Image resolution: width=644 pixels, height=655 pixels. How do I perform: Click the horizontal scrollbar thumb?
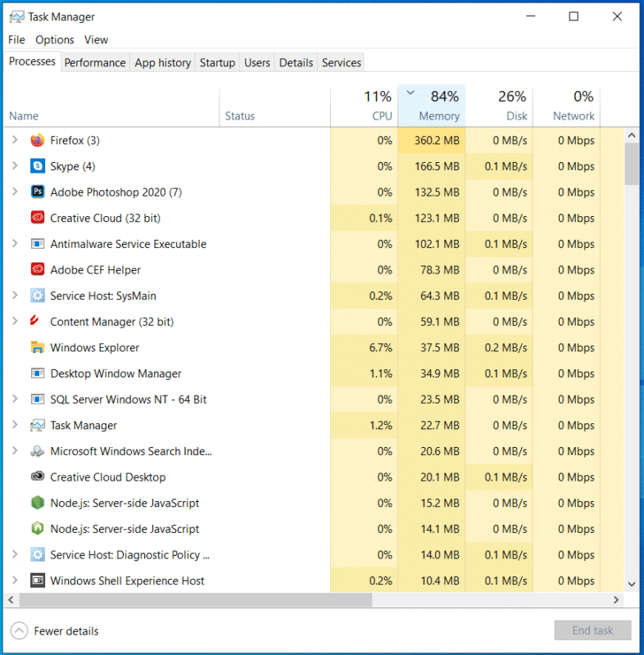(196, 600)
